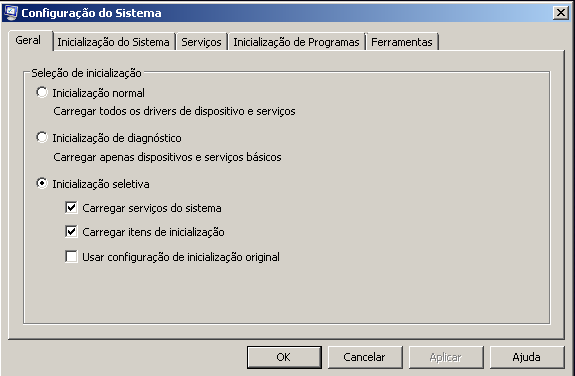The height and width of the screenshot is (376, 575).
Task: Click the Cancelar button
Action: coord(365,357)
